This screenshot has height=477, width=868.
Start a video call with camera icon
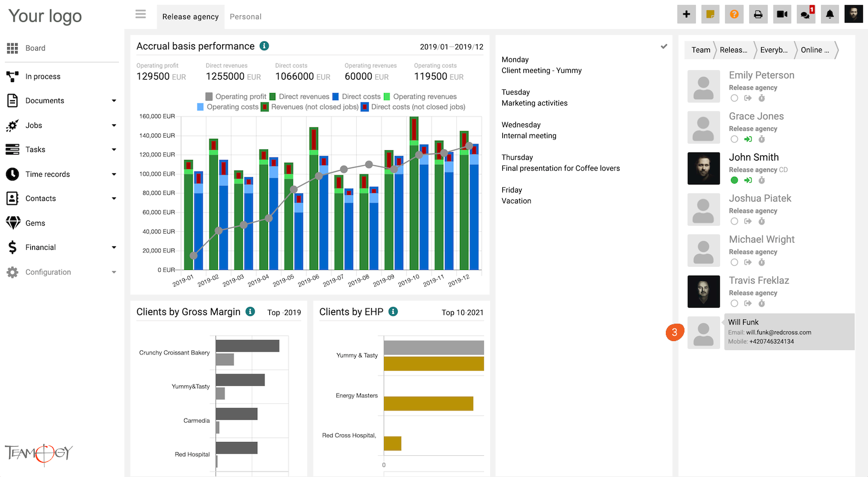click(x=782, y=14)
